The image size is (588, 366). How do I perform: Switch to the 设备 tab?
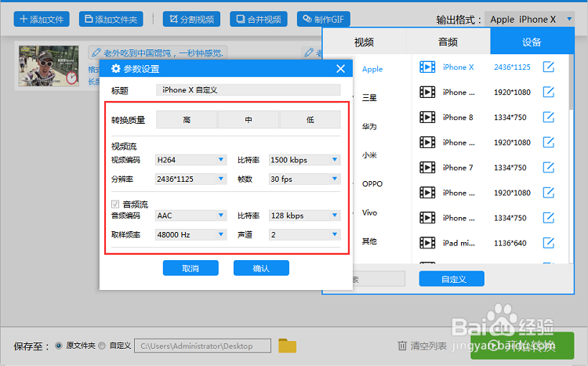point(532,42)
